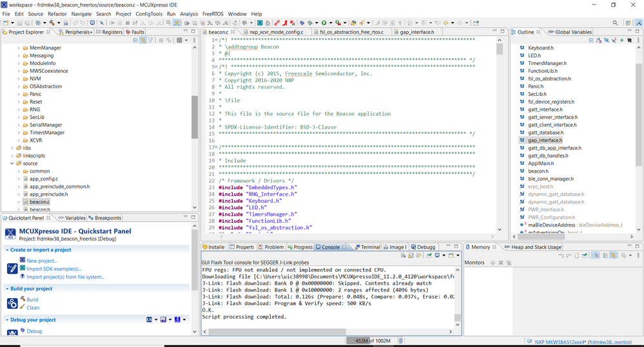Select gap_interface.h in Outline list
Screen dimensions: 644x347
pyautogui.click(x=545, y=140)
